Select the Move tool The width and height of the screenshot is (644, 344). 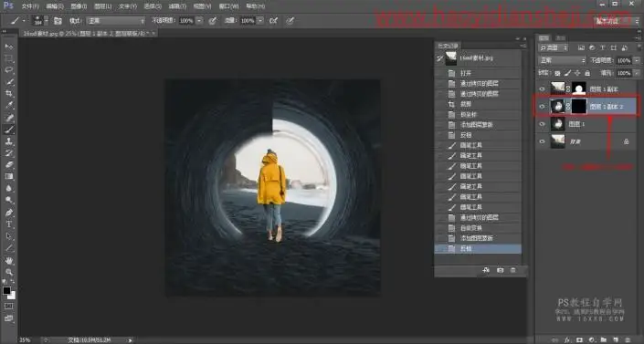(x=9, y=47)
